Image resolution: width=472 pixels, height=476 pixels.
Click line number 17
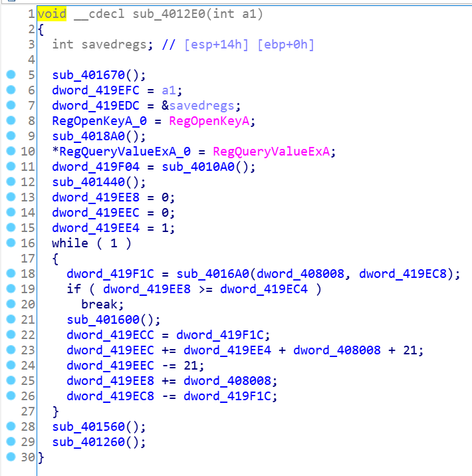(28, 259)
